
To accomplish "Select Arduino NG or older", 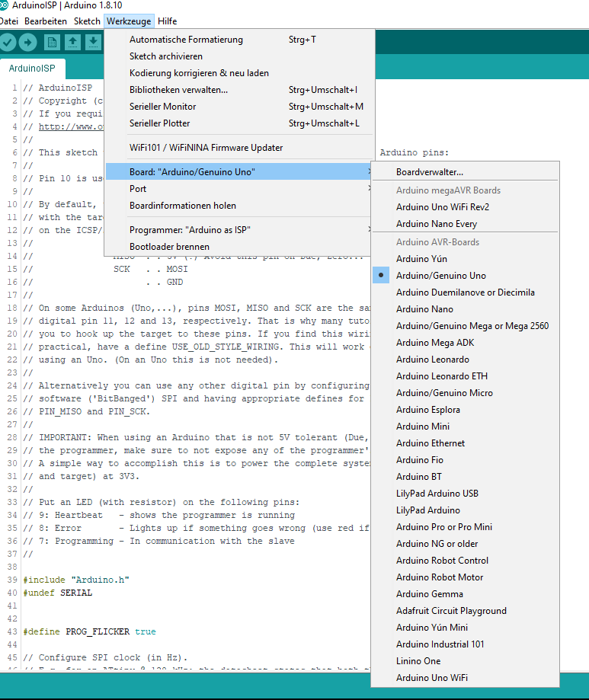I will [x=466, y=544].
